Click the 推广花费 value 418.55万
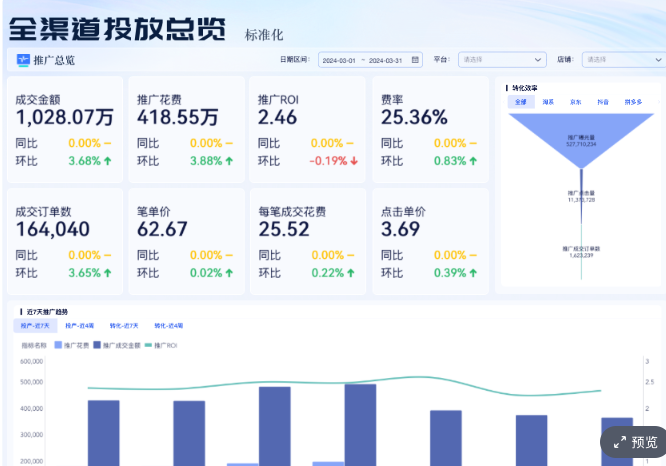Viewport: 666px width, 466px height. click(178, 117)
